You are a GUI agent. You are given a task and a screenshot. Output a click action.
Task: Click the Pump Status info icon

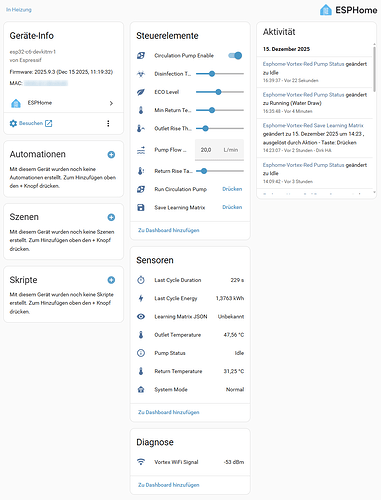[x=141, y=353]
